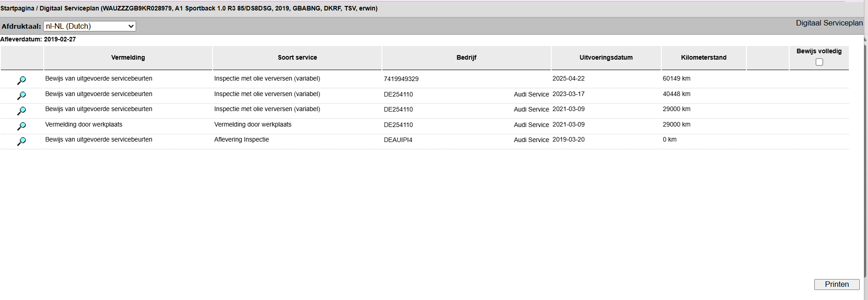The image size is (868, 300).
Task: Go to Startpagina breadcrumb link
Action: click(17, 8)
